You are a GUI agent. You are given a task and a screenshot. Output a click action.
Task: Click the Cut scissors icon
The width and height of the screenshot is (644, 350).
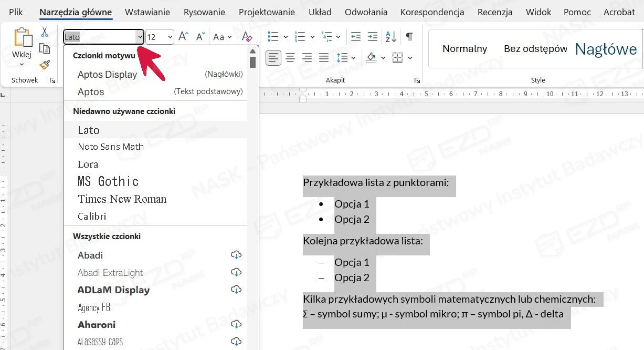click(x=45, y=33)
